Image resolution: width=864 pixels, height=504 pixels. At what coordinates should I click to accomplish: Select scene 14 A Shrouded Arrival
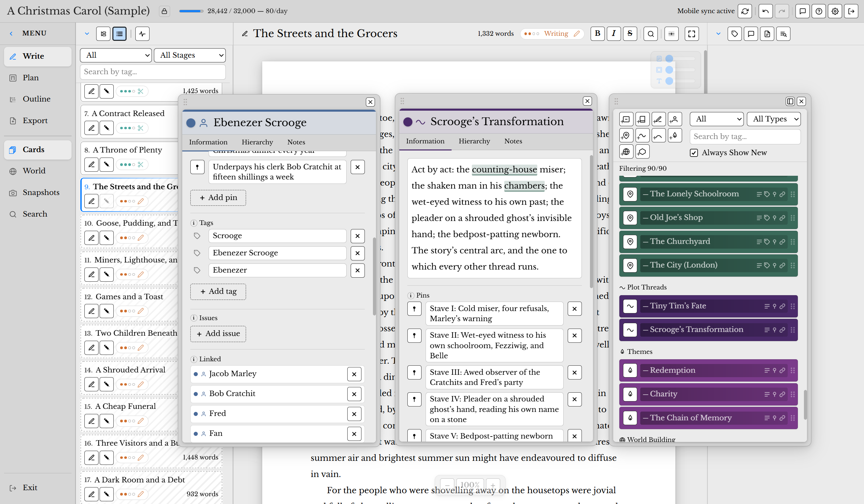point(130,370)
